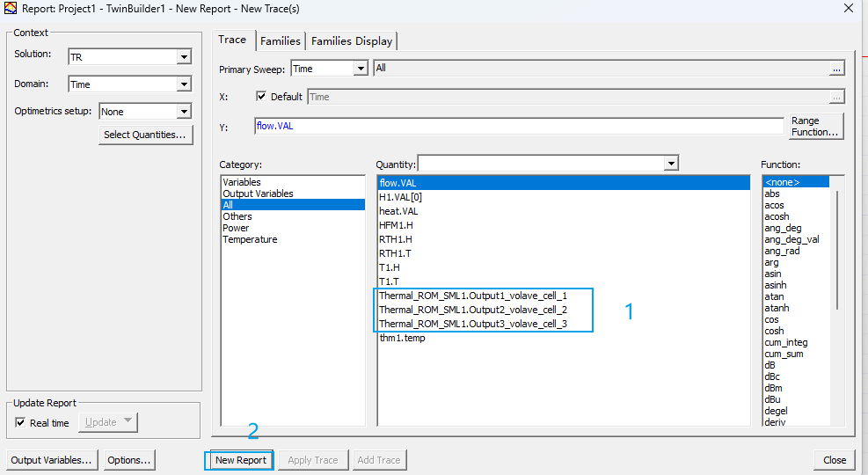Open the Families Display tab
Viewport: 868px width, 475px height.
(352, 41)
